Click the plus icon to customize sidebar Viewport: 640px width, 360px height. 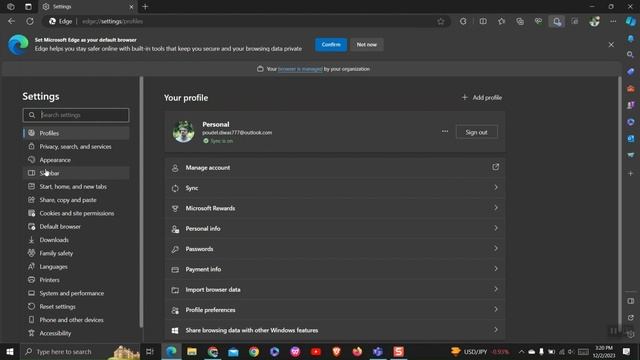click(631, 173)
